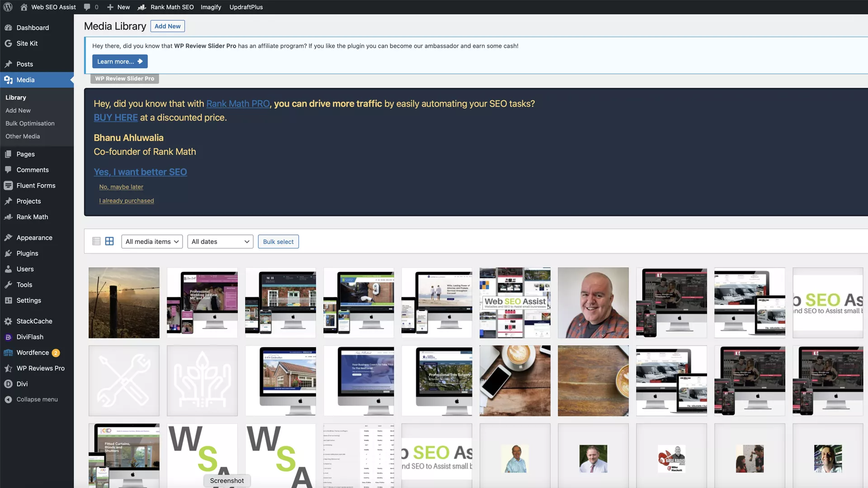868x488 pixels.
Task: Expand the Wordfence submenu item
Action: pyautogui.click(x=33, y=352)
